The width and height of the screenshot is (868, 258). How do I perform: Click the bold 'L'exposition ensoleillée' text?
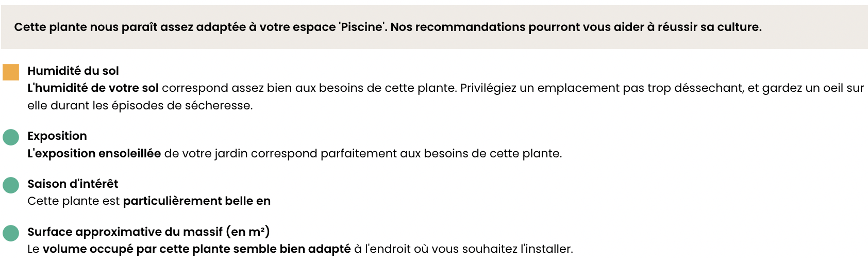tap(94, 153)
